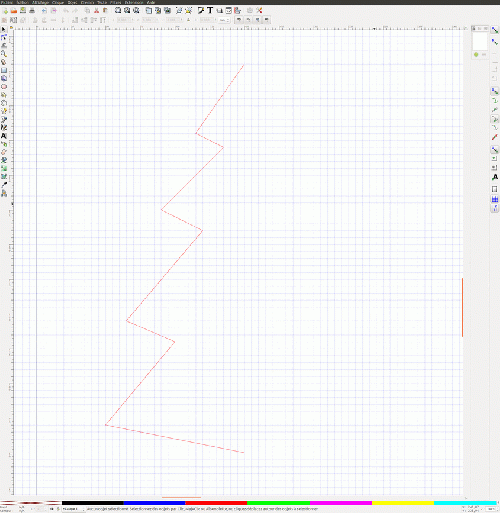Screen dimensions: 500x513
Task: Toggle current layer visibility in status bar
Action: [x=52, y=509]
